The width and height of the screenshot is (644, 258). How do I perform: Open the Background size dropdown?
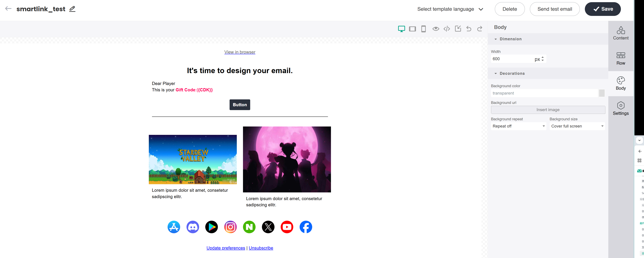[x=577, y=126]
